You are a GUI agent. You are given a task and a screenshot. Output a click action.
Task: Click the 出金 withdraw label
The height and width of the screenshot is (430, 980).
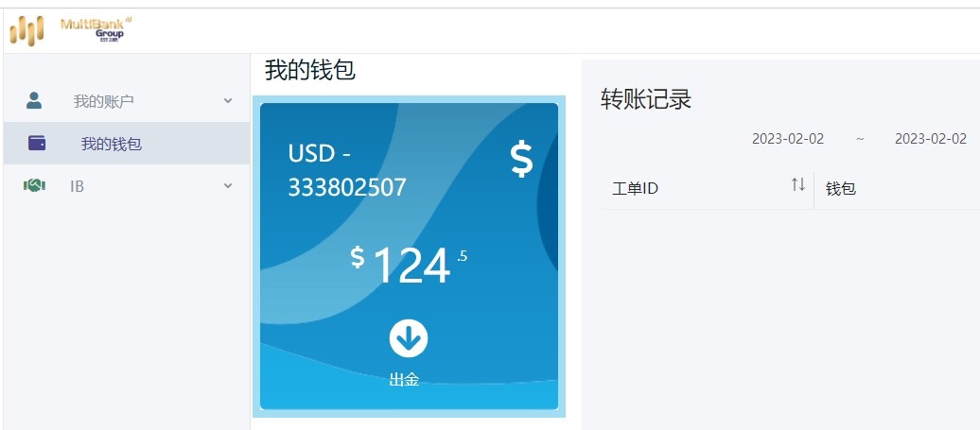(x=404, y=380)
